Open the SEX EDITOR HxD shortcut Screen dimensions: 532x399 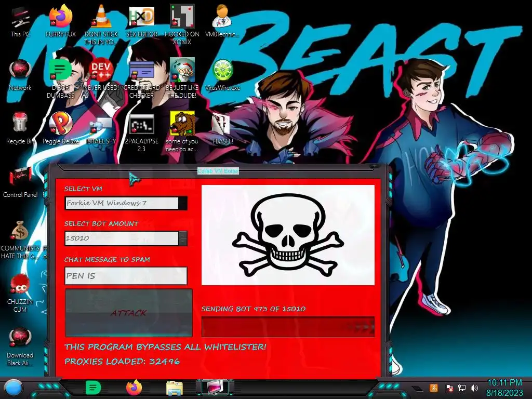[141, 21]
